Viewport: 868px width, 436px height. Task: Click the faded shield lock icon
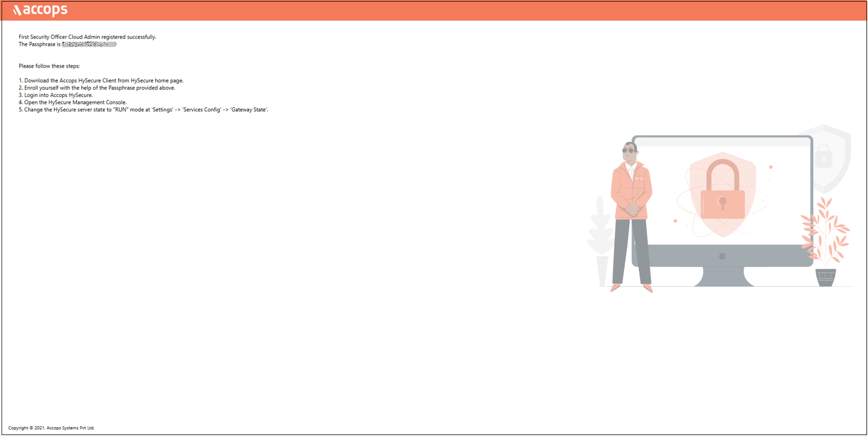point(824,156)
